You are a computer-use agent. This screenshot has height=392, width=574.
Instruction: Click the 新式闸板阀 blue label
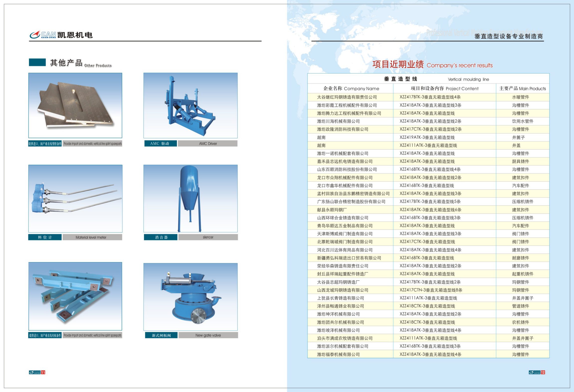point(161,335)
